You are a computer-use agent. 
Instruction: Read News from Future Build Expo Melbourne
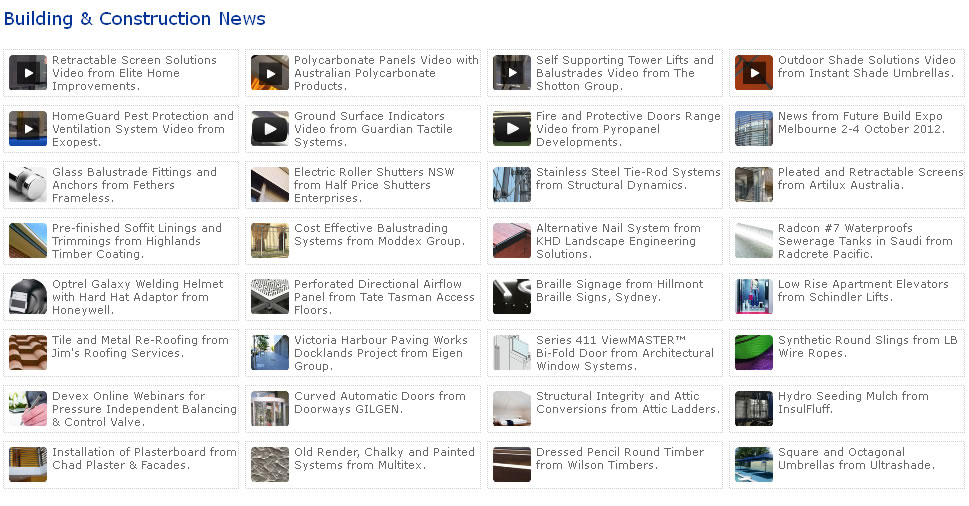pos(862,122)
